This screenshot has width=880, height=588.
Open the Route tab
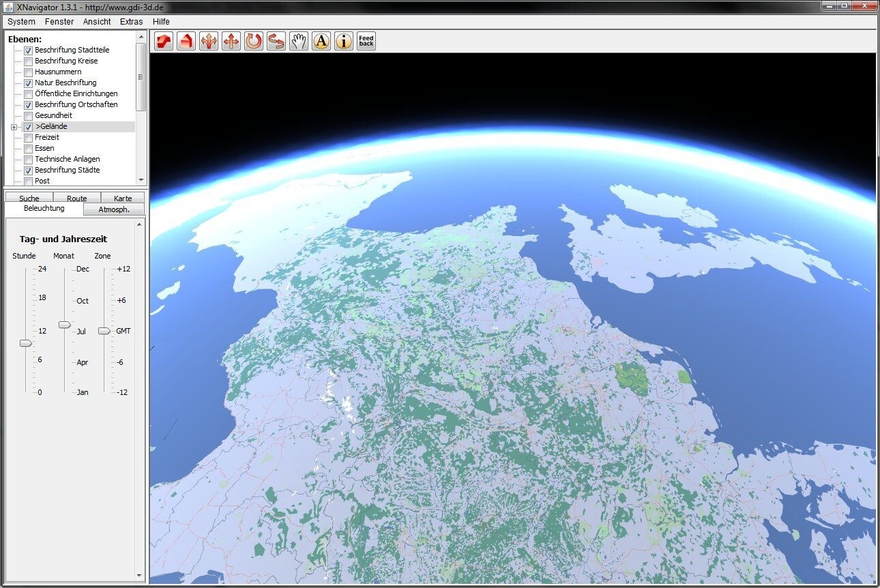76,197
